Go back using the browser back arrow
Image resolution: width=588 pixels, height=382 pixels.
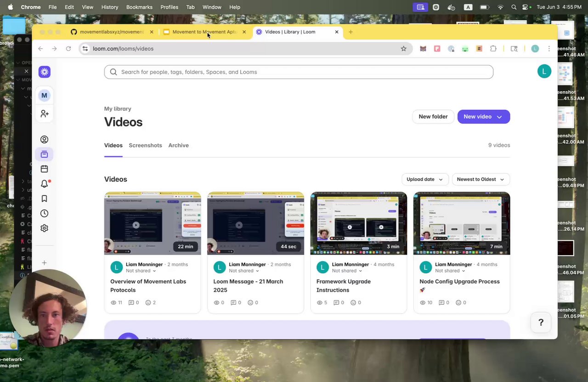(40, 49)
